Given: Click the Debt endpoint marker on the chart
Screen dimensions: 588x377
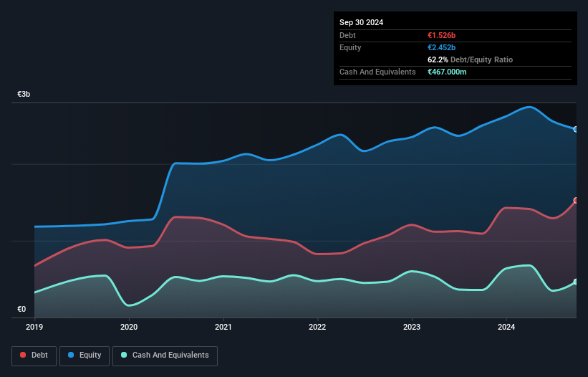Looking at the screenshot, I should [576, 200].
